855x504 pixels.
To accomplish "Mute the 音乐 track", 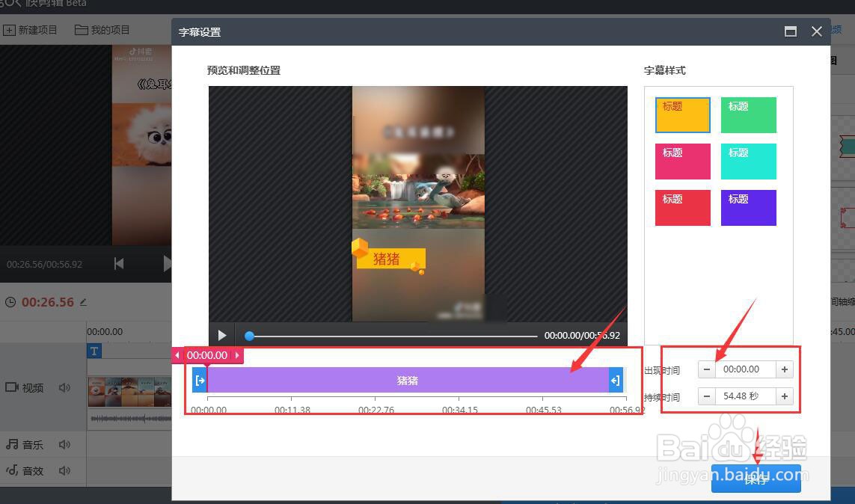I will point(64,445).
